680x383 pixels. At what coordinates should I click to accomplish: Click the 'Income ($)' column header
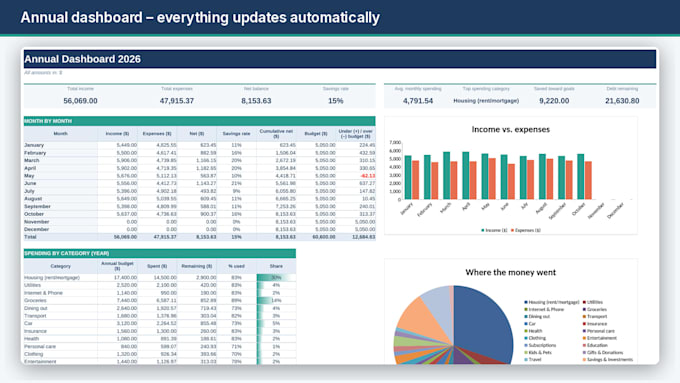pyautogui.click(x=117, y=134)
